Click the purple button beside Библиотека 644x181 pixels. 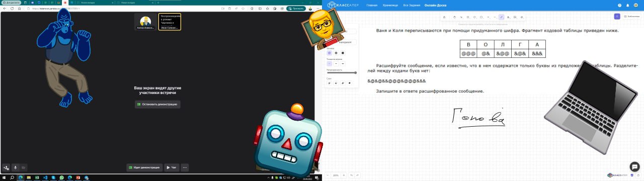click(x=617, y=17)
